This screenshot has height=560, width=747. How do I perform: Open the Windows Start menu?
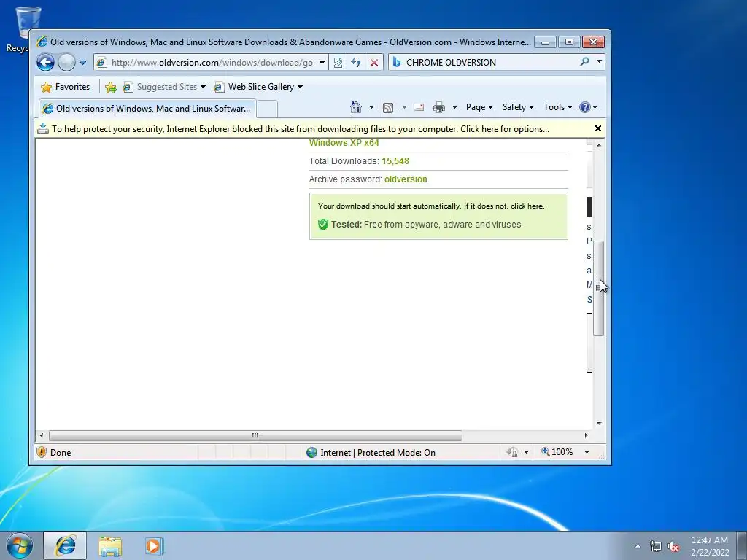click(20, 545)
